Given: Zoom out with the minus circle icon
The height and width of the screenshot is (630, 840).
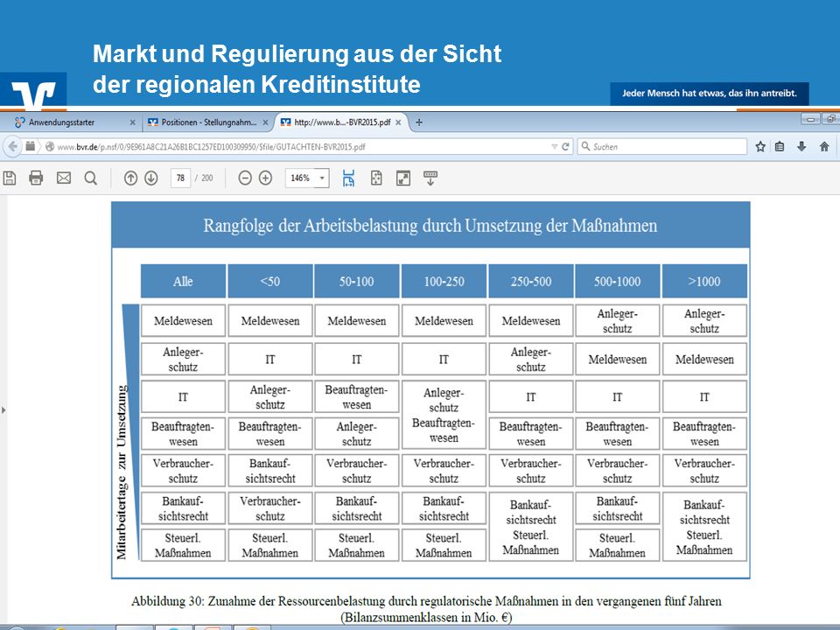Looking at the screenshot, I should coord(245,178).
